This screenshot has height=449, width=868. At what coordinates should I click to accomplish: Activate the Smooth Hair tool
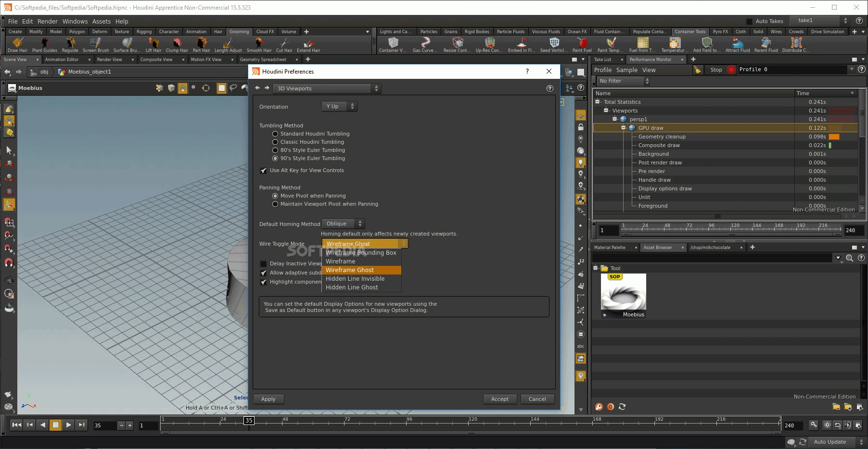coord(259,45)
